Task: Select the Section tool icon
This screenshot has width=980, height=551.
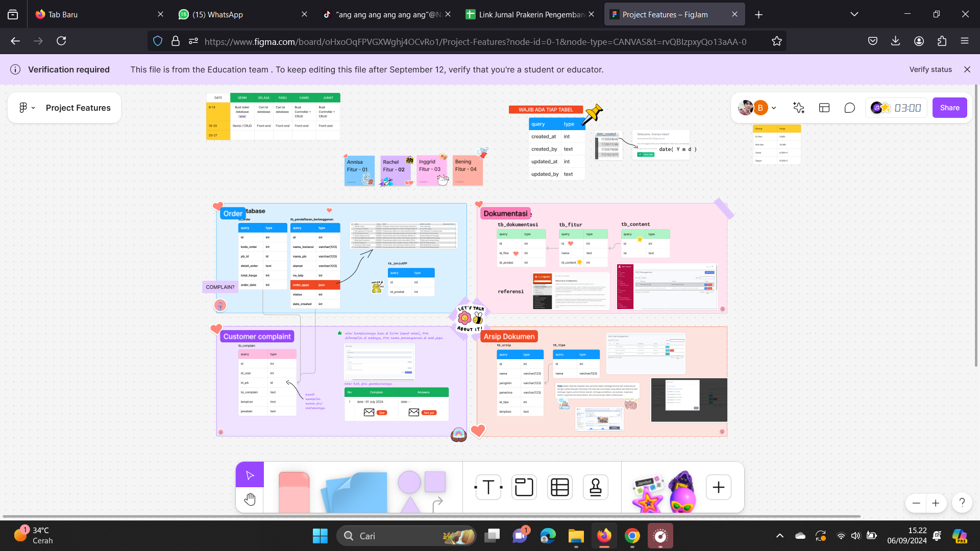Action: click(524, 487)
